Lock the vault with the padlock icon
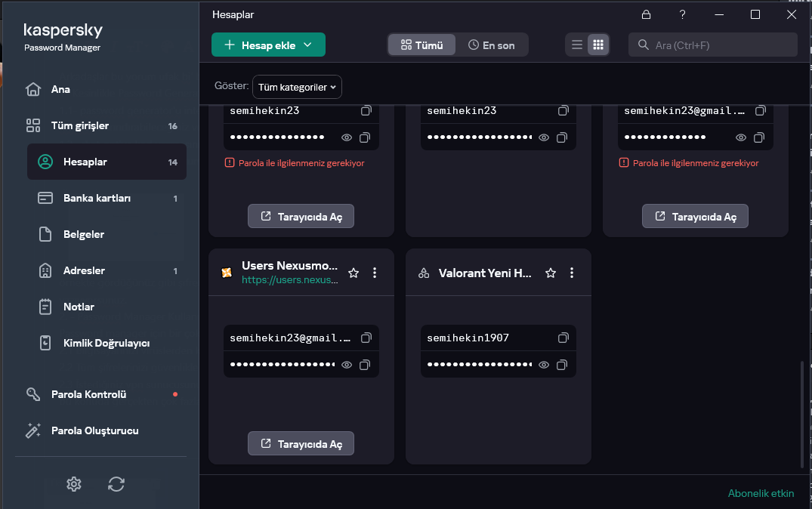Viewport: 812px width, 509px height. pyautogui.click(x=646, y=14)
